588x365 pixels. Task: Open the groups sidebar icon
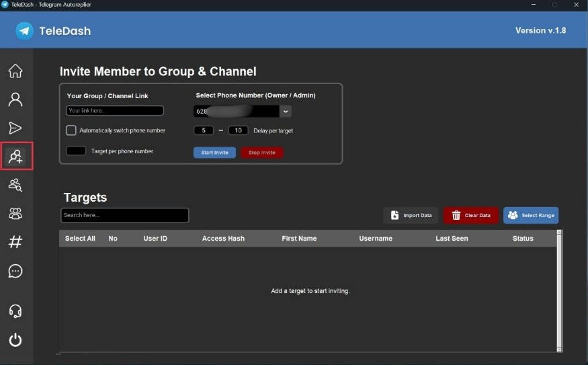[x=15, y=214]
